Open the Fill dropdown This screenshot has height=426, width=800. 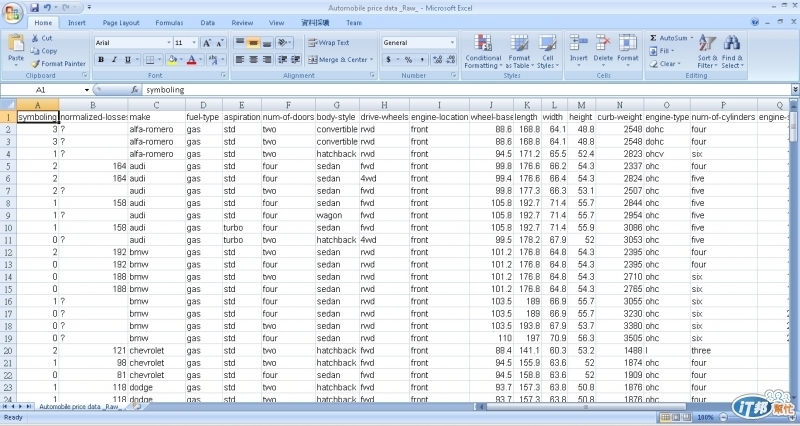[662, 51]
